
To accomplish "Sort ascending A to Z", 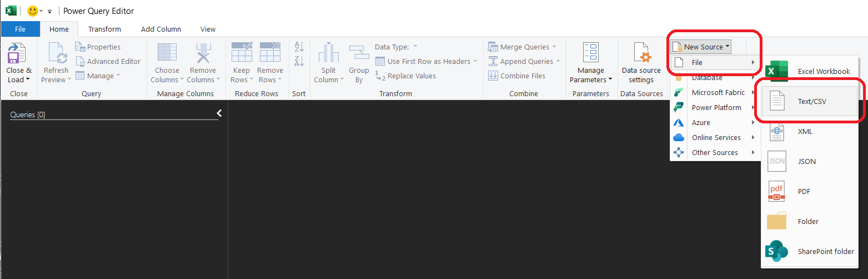I will 299,47.
